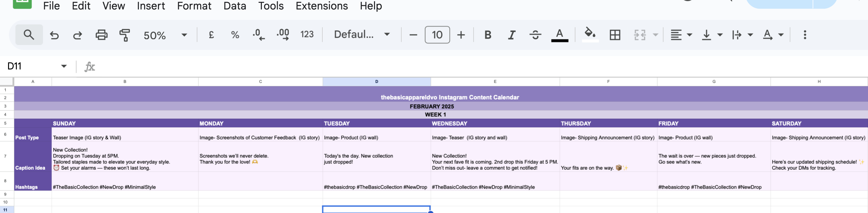Click the redo arrow icon

[x=77, y=35]
